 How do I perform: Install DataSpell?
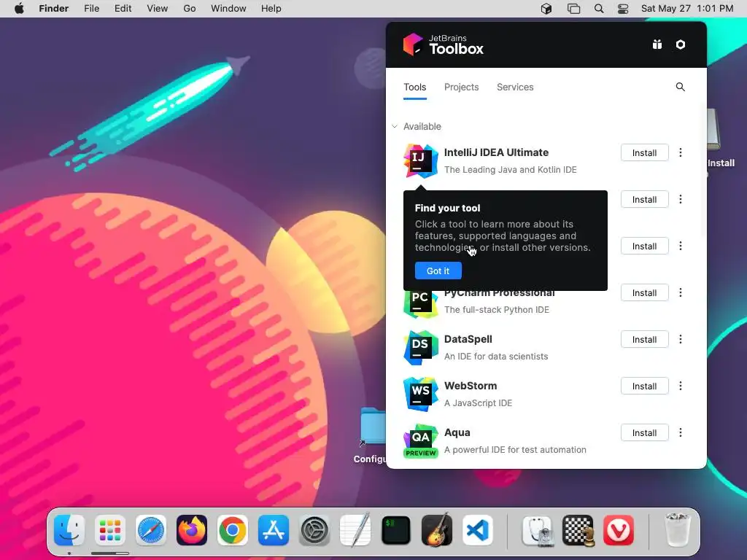[644, 340]
